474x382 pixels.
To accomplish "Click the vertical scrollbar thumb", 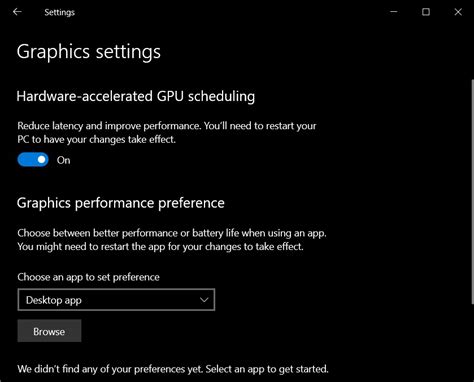I will (472, 192).
